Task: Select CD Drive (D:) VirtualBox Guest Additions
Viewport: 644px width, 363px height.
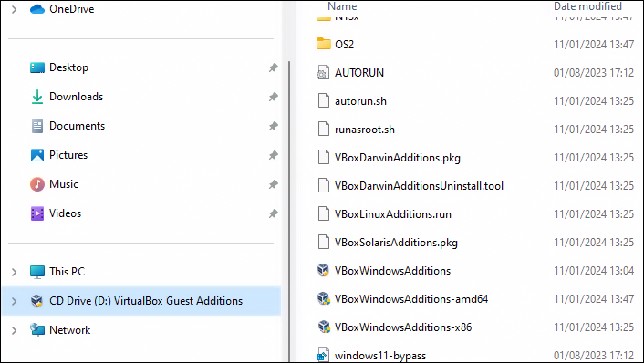Action: (x=146, y=301)
